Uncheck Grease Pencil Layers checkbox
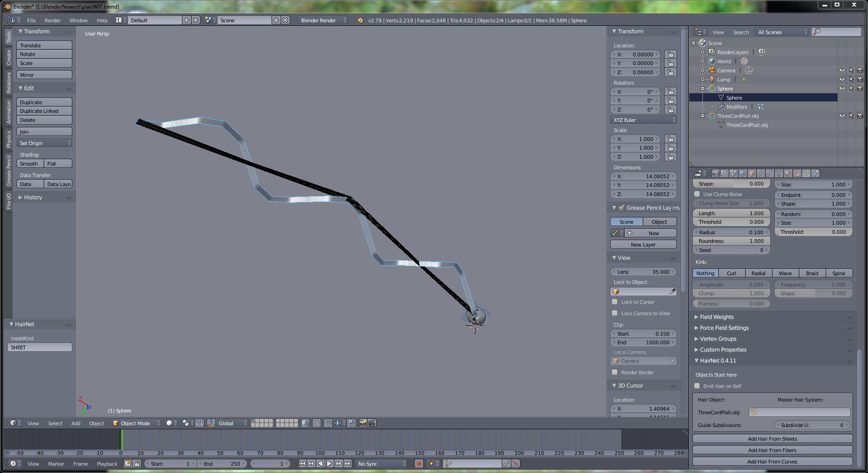The width and height of the screenshot is (868, 473). pos(621,207)
